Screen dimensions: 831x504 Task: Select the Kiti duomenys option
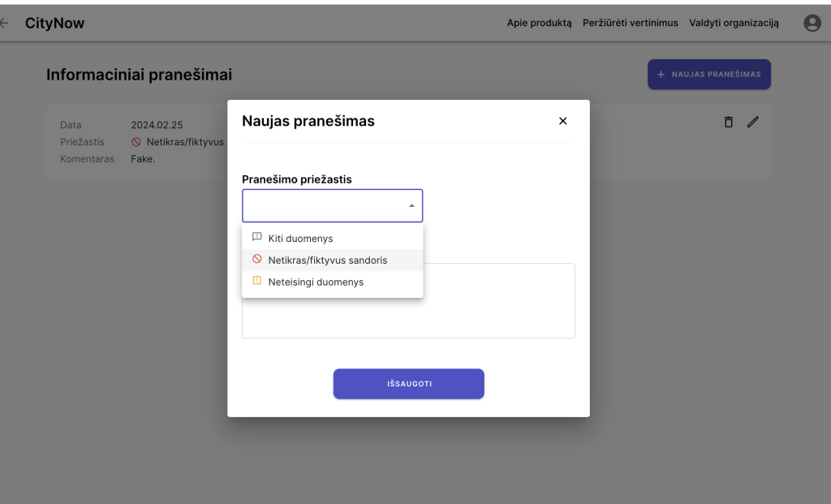[x=300, y=239]
